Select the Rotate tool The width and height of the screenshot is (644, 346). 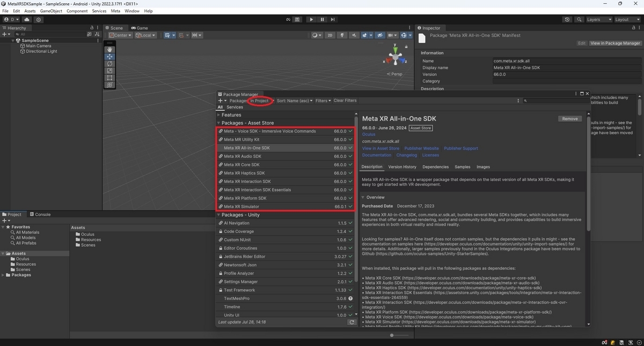pos(110,63)
